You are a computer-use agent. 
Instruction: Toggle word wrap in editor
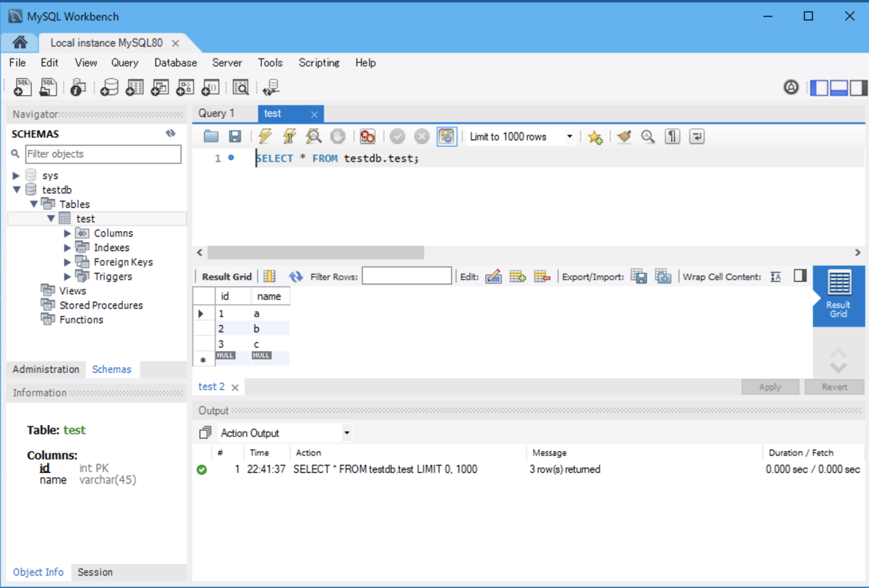(x=697, y=136)
